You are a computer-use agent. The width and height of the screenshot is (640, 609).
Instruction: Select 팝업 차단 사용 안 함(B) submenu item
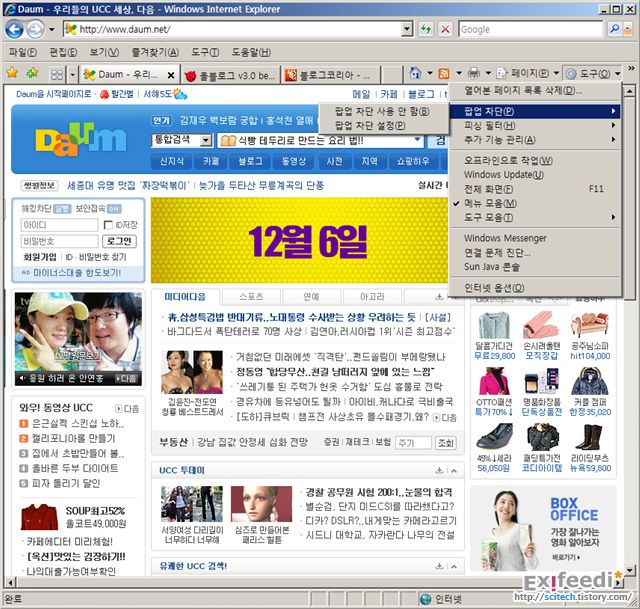382,111
